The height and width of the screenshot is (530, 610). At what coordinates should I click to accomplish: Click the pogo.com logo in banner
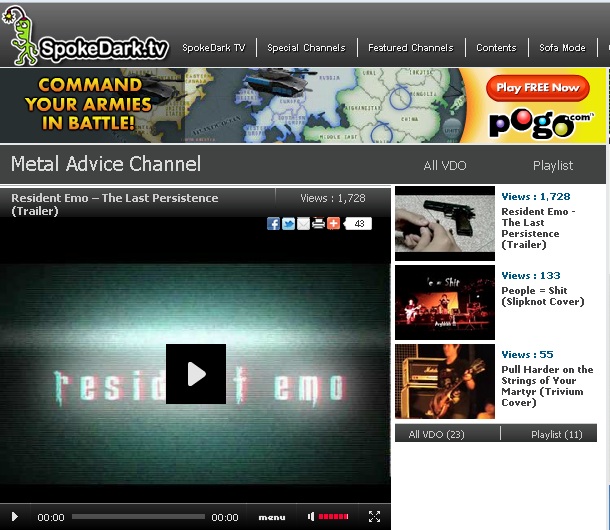click(541, 124)
